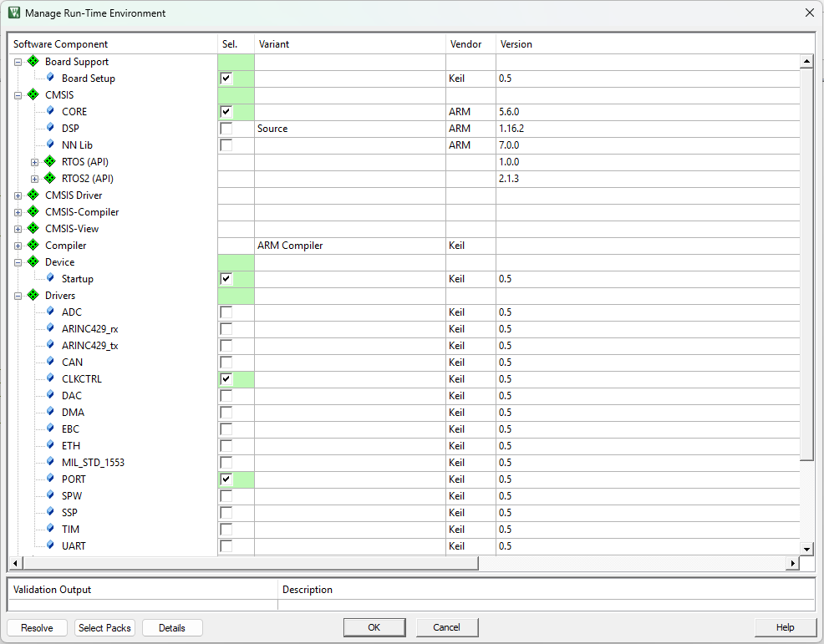Tick the CAN driver checkbox

[x=226, y=363]
